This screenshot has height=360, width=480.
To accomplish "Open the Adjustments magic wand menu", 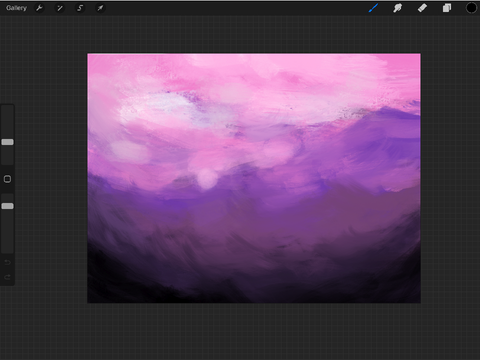I will click(60, 8).
